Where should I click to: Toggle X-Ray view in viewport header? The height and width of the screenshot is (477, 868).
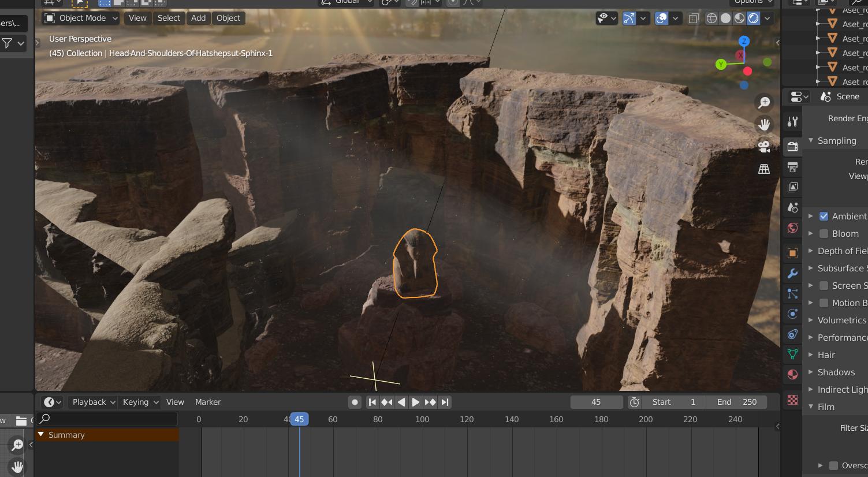tap(694, 18)
